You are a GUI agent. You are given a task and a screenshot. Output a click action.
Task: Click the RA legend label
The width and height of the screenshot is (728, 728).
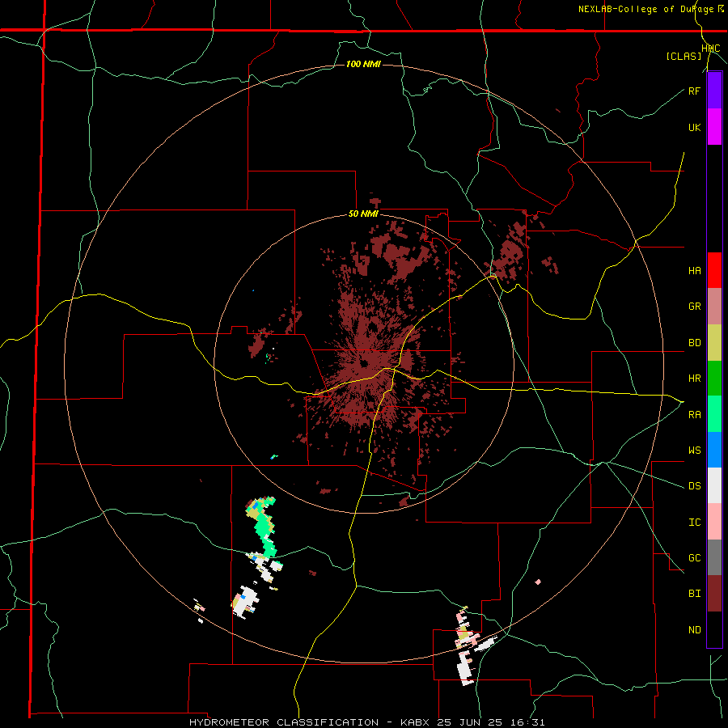pos(694,415)
